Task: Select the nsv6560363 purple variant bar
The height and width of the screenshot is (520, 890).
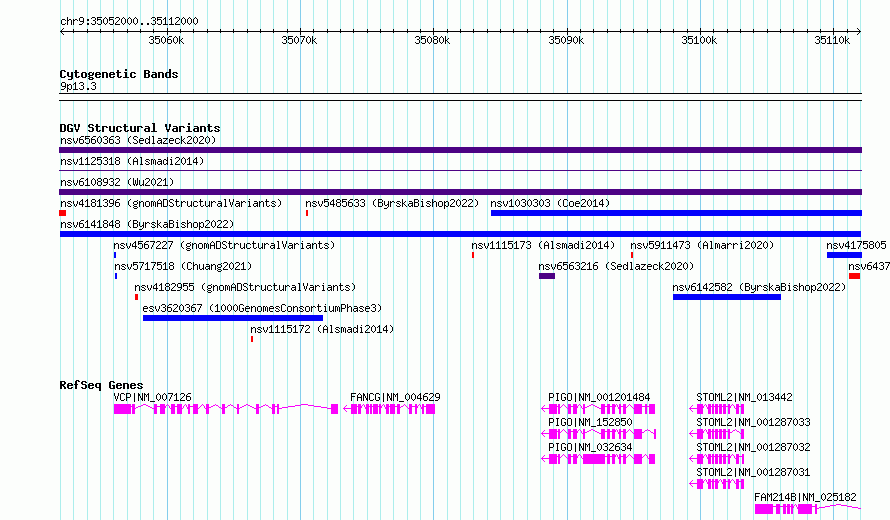Action: tap(460, 150)
